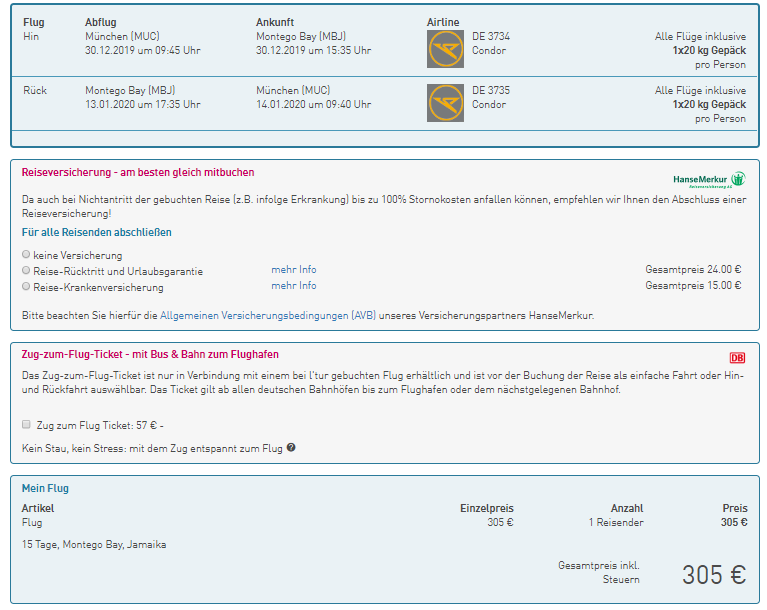Open the HanseMerkur insurance logo
Screen dimensions: 767x610
709,179
